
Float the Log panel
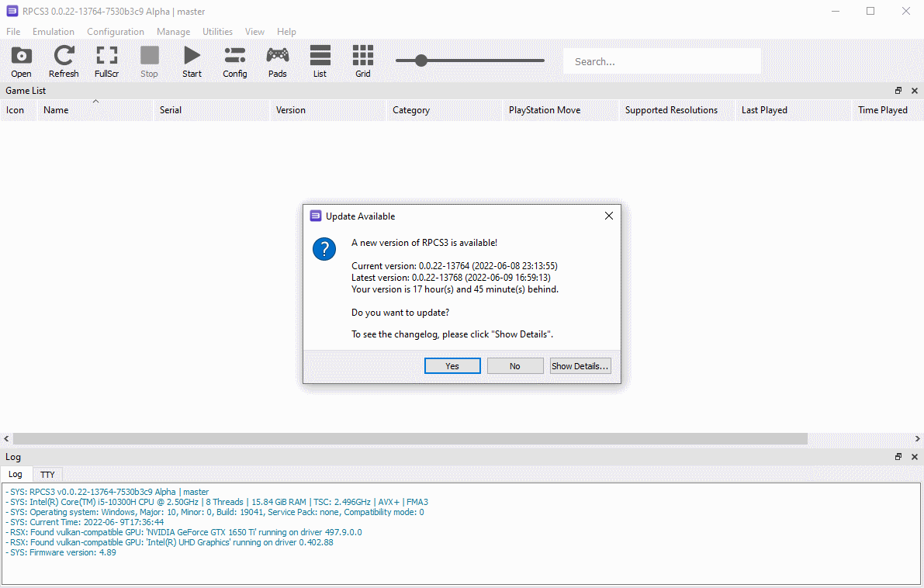coord(898,457)
